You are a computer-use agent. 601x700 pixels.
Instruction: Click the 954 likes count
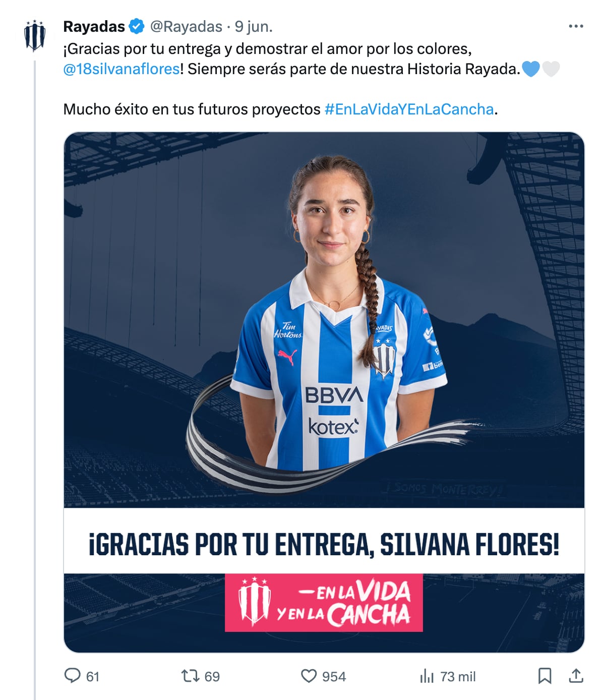(334, 676)
